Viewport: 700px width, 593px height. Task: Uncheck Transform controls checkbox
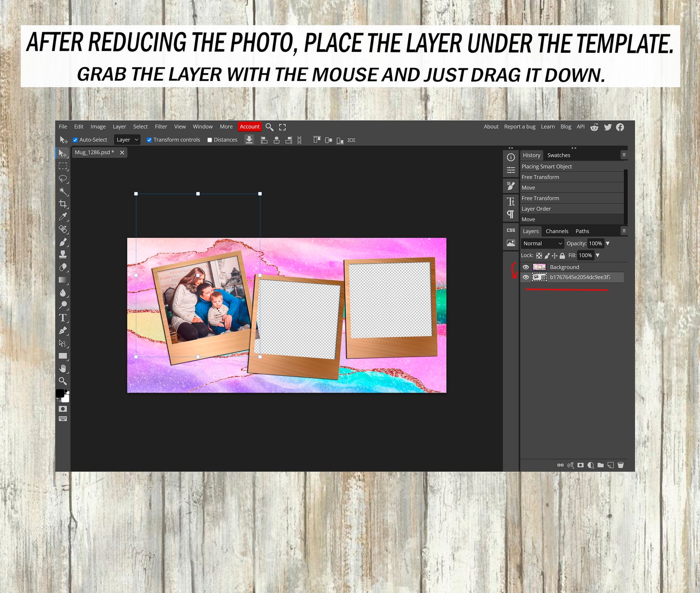pos(149,140)
